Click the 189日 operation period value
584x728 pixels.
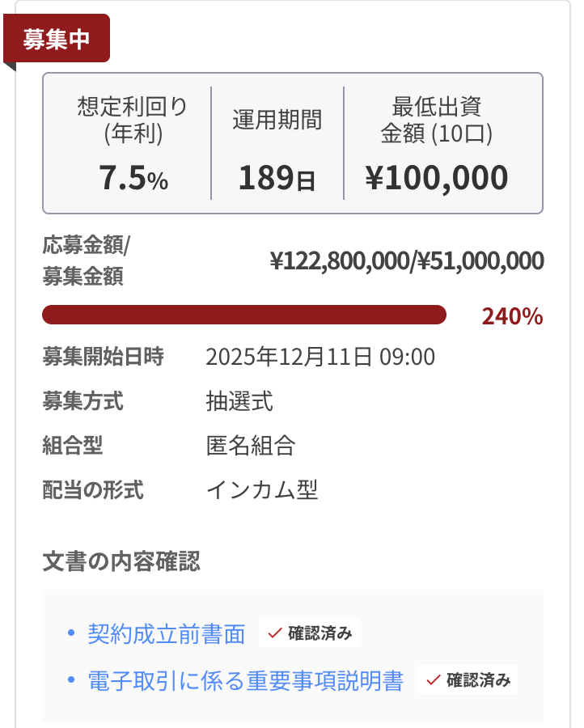tap(277, 179)
